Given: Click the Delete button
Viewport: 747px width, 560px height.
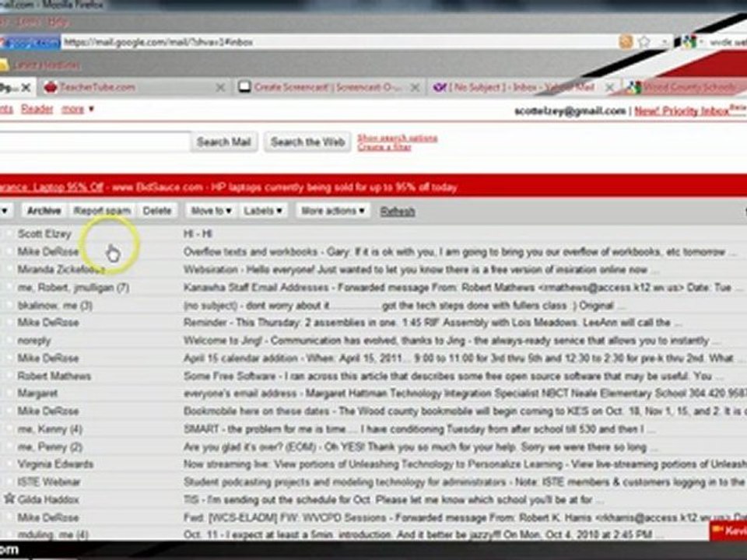Looking at the screenshot, I should pos(156,211).
